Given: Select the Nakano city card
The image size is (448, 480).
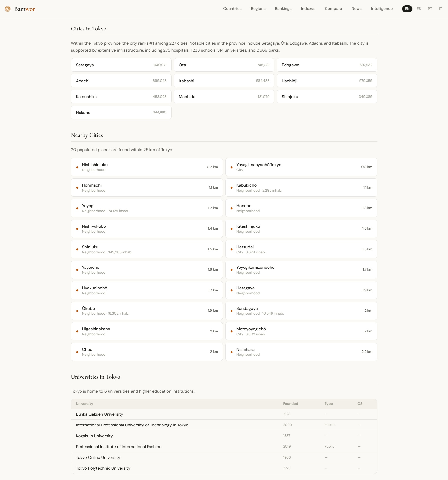Looking at the screenshot, I should [x=121, y=112].
